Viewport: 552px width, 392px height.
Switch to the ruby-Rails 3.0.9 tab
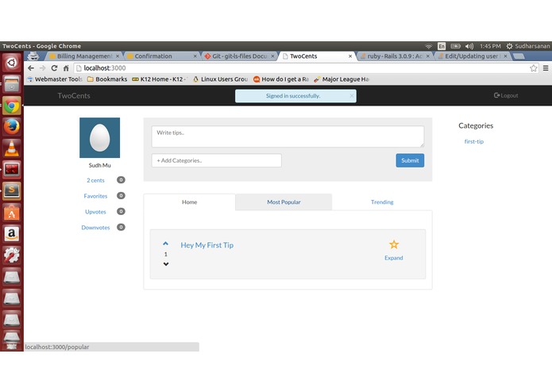[394, 56]
